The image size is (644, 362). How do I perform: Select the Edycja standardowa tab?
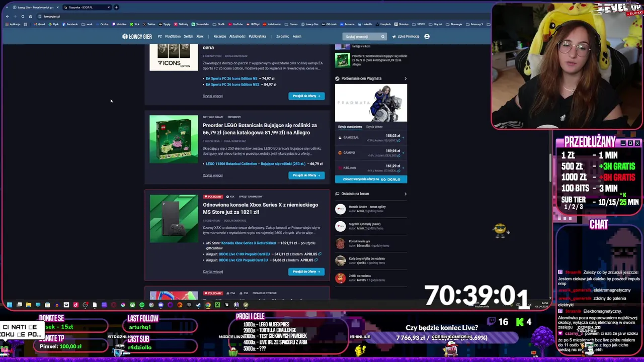point(350,127)
